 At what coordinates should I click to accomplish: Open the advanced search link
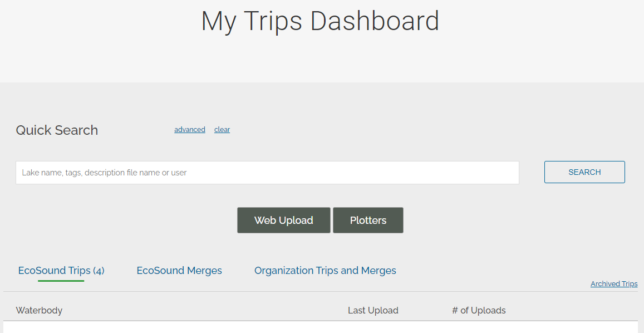pos(189,130)
